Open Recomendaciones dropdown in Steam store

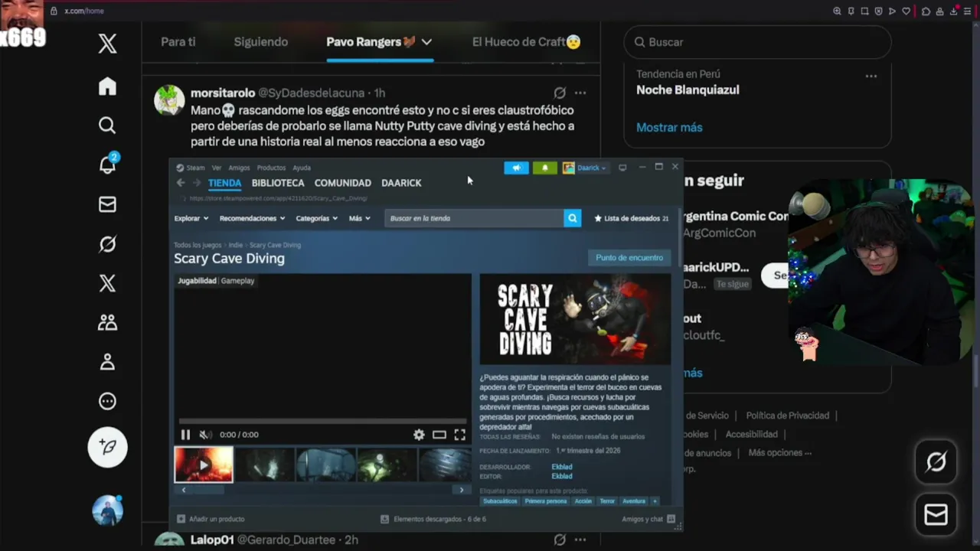[x=252, y=218]
